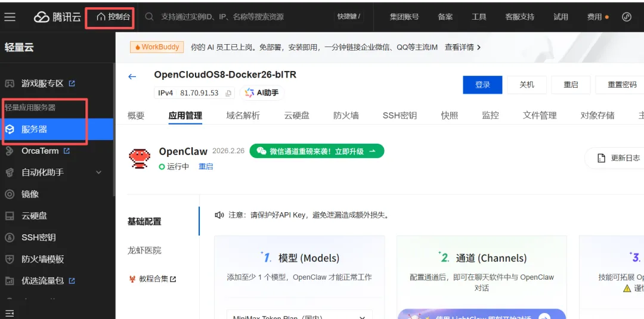Open the AI助手 assistant
The width and height of the screenshot is (644, 319).
pos(262,93)
